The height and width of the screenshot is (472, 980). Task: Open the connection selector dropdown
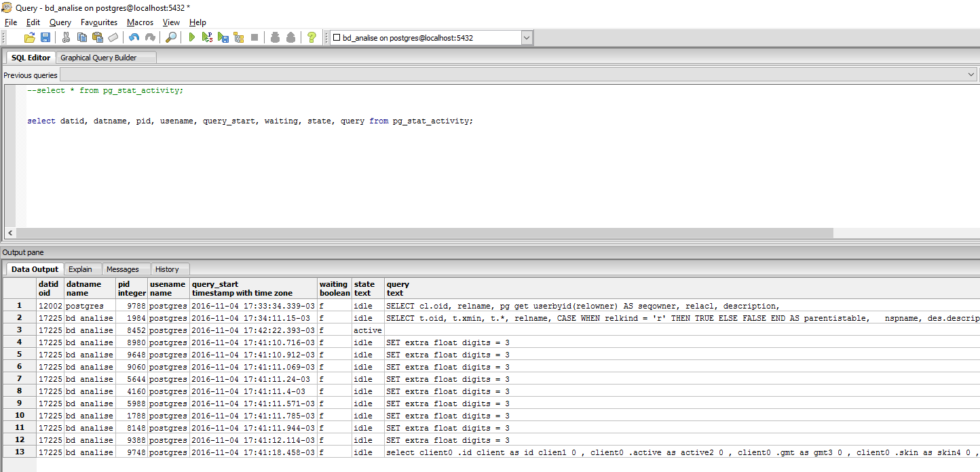527,37
